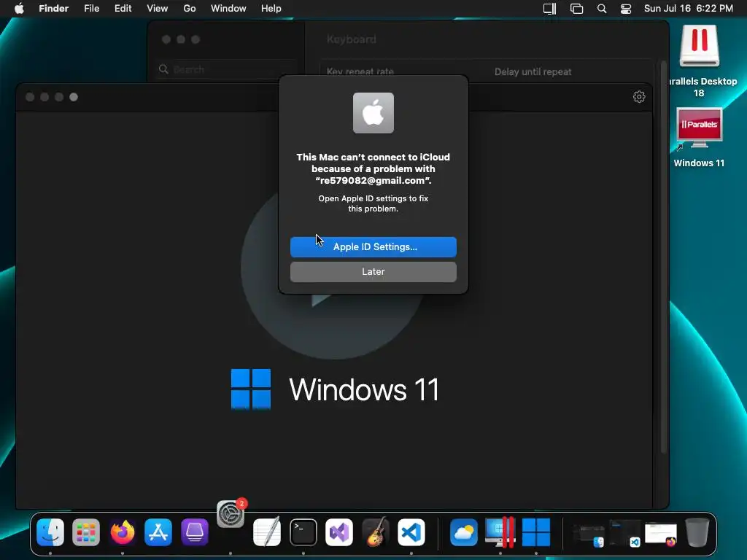747x560 pixels.
Task: Click the Delay until repeat label
Action: click(x=533, y=72)
